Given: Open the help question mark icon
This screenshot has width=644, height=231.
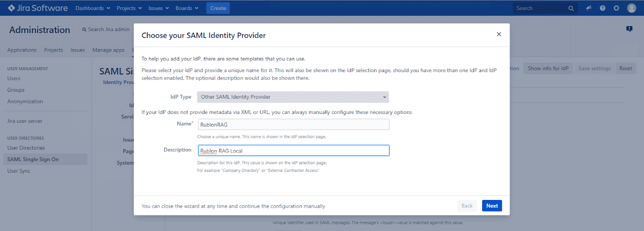Looking at the screenshot, I should point(603,8).
